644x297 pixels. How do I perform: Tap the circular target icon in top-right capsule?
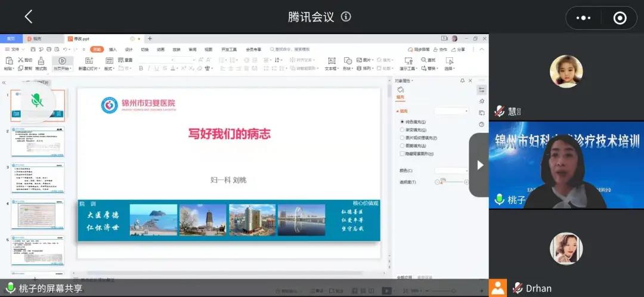point(620,18)
